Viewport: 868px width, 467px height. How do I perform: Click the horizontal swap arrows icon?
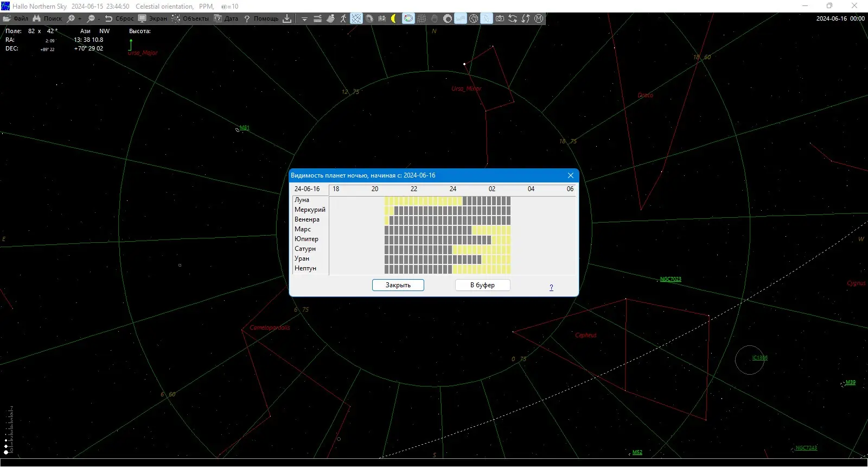[513, 18]
